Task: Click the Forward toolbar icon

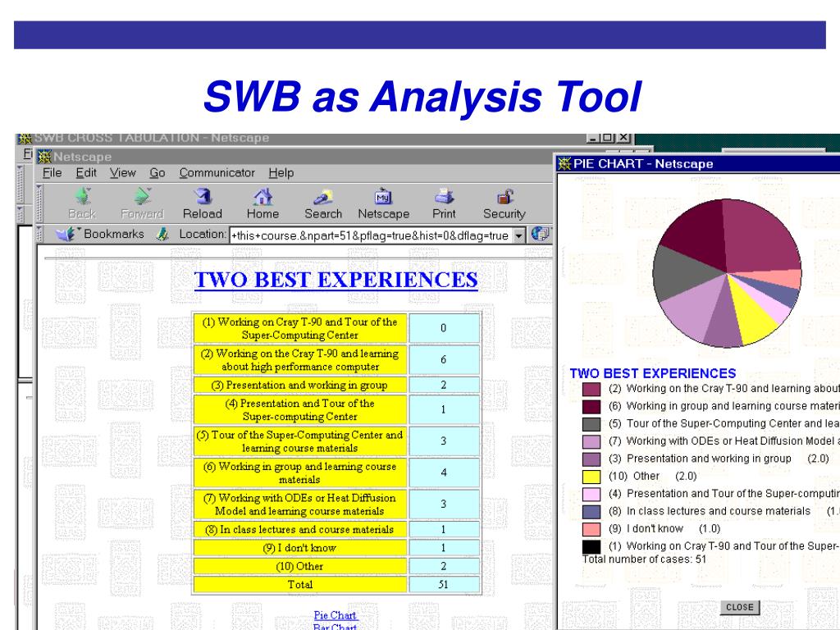Action: pos(142,196)
